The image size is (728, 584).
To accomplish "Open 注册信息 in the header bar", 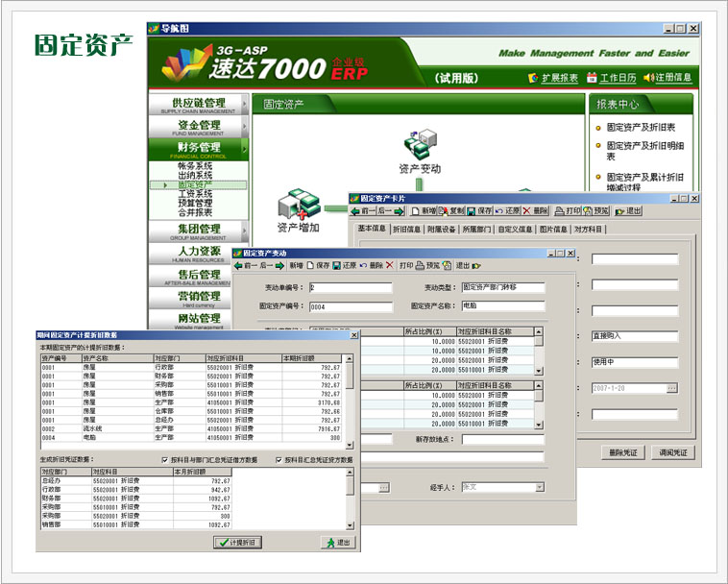I will coord(667,78).
